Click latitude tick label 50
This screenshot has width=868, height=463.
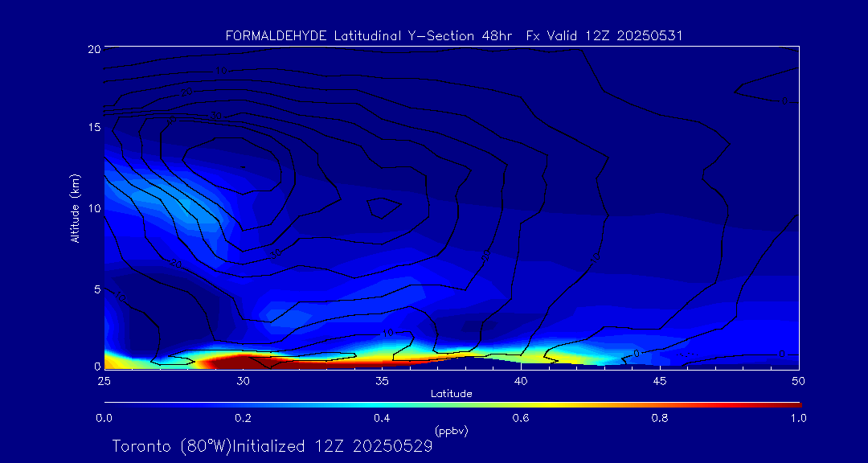pos(799,381)
